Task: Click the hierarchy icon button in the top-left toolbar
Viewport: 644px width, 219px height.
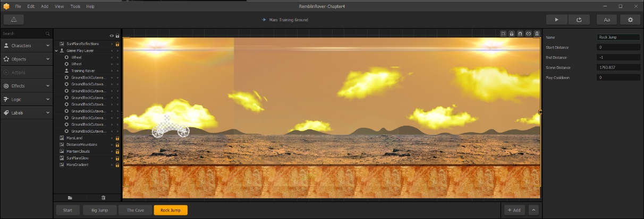Action: [x=14, y=20]
